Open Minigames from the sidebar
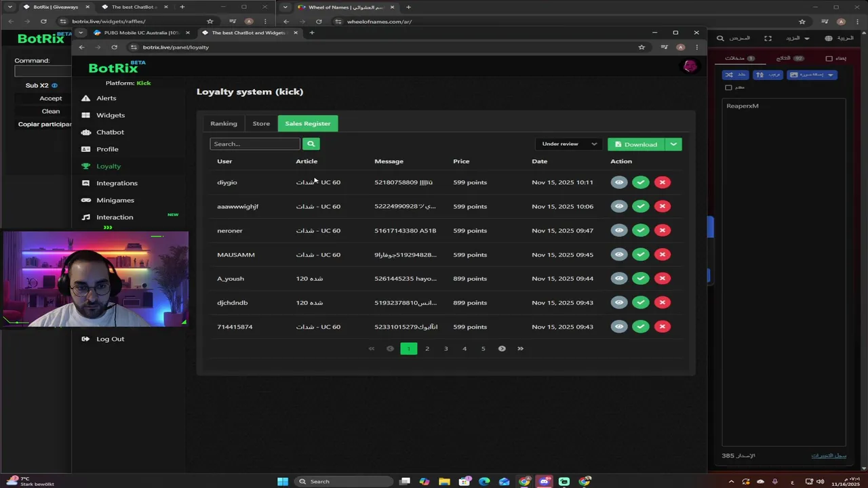Screen dimensions: 868x488 115,200
